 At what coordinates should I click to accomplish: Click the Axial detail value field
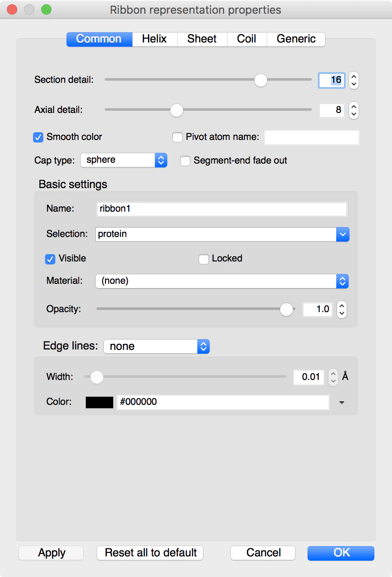pos(332,110)
